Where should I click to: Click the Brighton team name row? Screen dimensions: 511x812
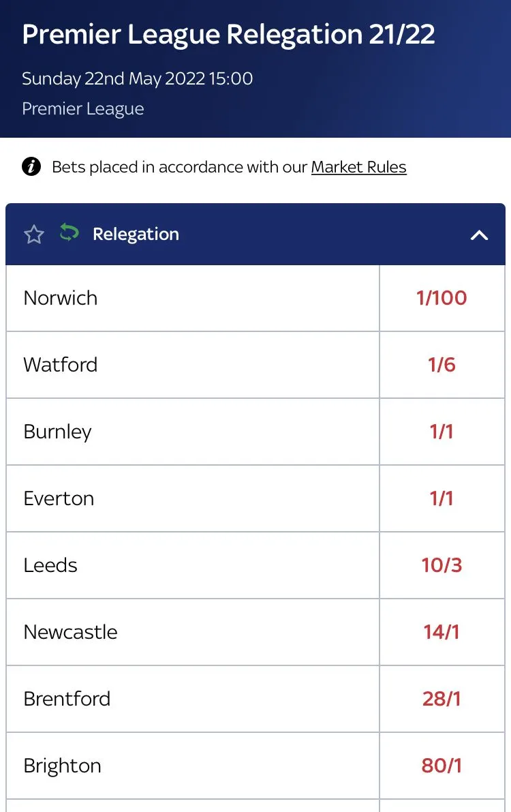click(x=62, y=766)
